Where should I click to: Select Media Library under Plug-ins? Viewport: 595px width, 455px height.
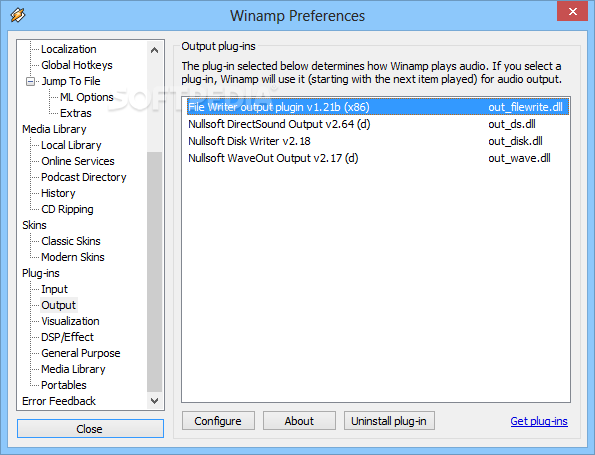point(73,369)
